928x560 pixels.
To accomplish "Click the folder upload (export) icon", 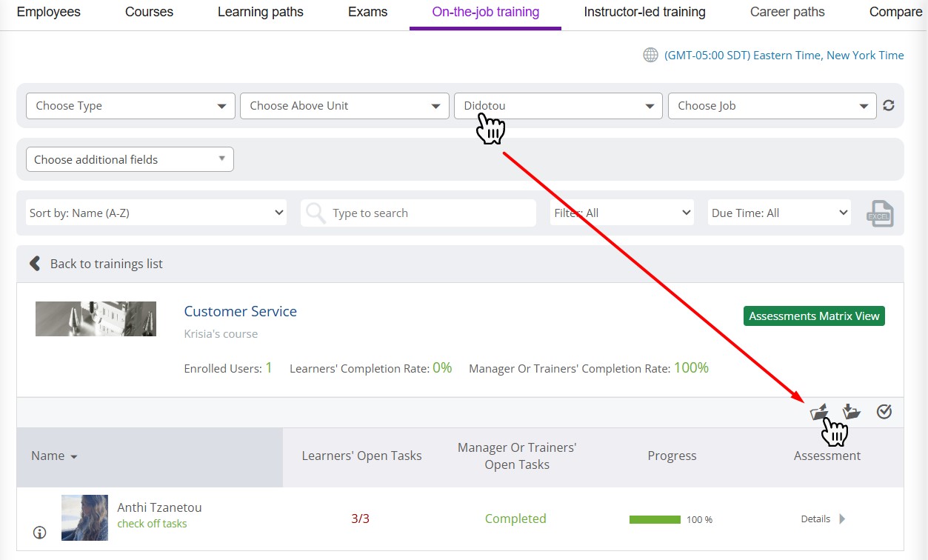I will click(818, 412).
